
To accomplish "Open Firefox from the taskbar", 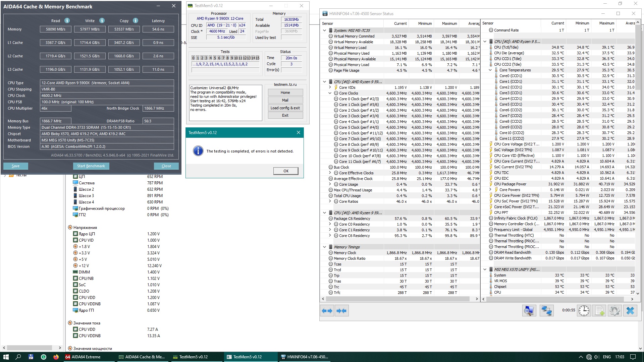I will pyautogui.click(x=56, y=357).
